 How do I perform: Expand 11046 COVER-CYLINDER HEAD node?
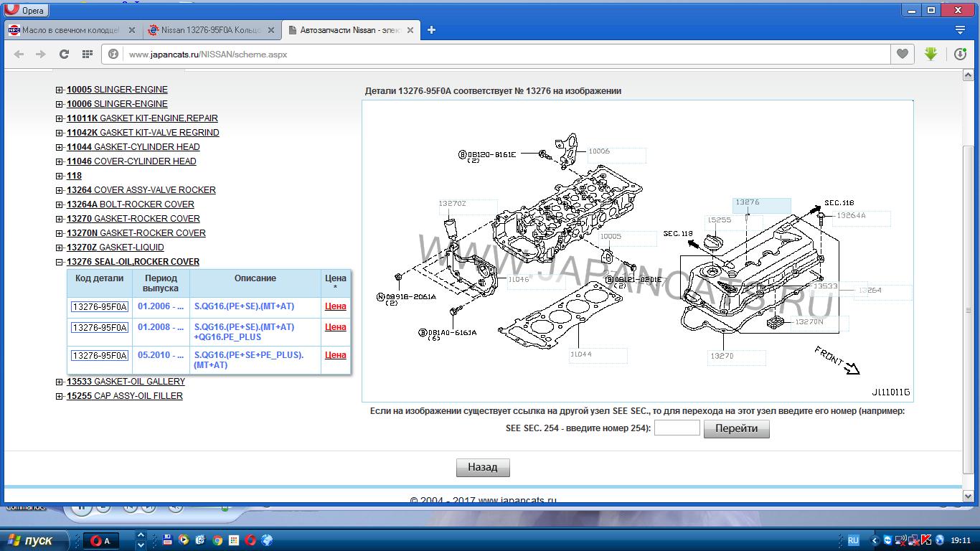point(60,161)
